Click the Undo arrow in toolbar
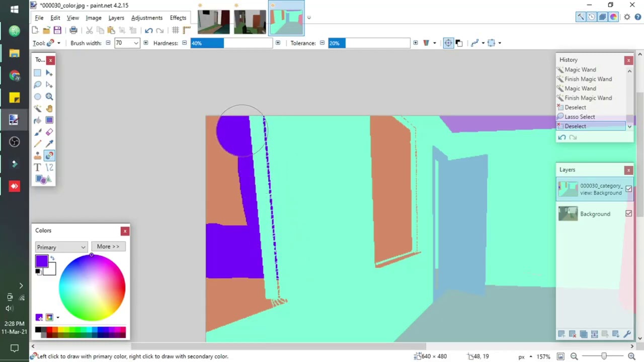 point(149,31)
